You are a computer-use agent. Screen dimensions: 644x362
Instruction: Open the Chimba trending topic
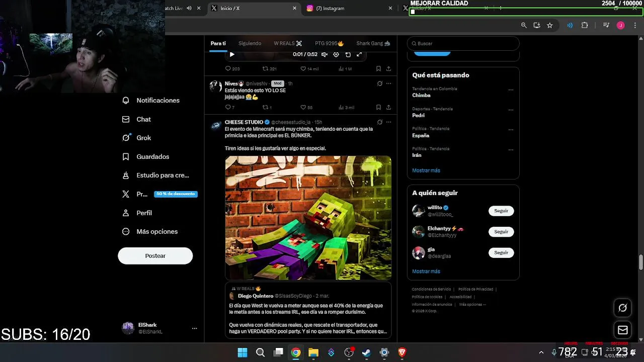click(x=421, y=96)
